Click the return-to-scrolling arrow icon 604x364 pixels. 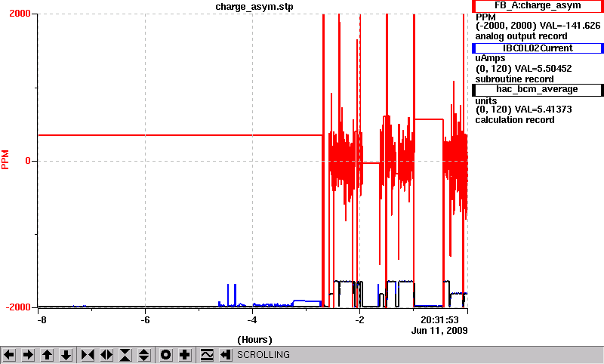226,355
